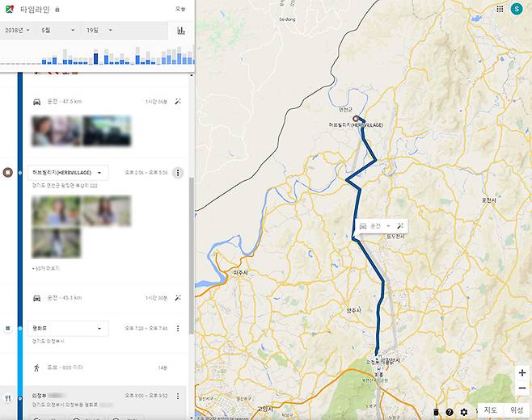The height and width of the screenshot is (420, 532).
Task: Open the Google apps grid
Action: [x=500, y=9]
